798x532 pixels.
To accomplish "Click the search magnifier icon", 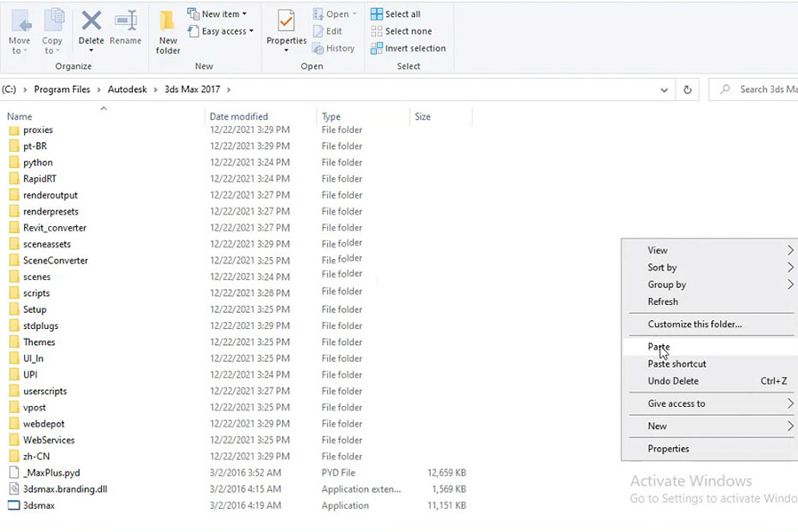I will (x=725, y=89).
